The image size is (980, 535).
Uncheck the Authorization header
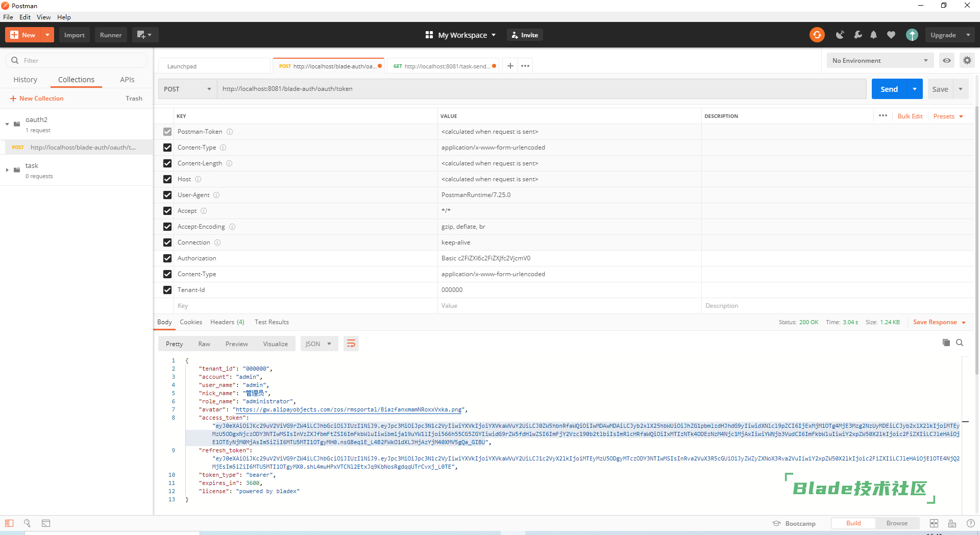tap(167, 258)
